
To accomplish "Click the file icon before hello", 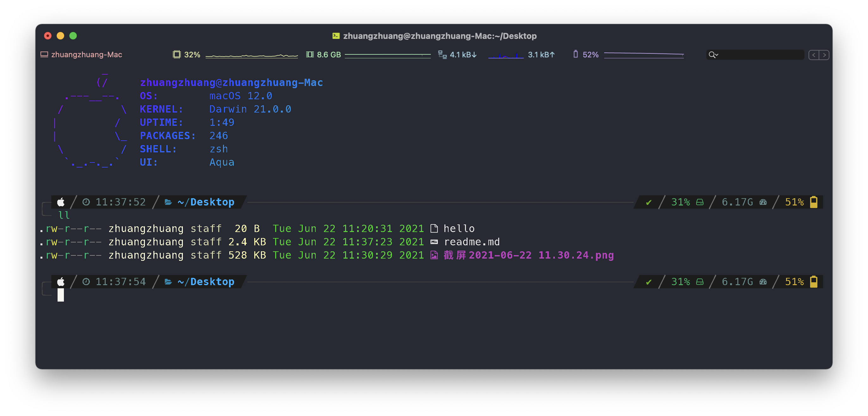I will (434, 228).
